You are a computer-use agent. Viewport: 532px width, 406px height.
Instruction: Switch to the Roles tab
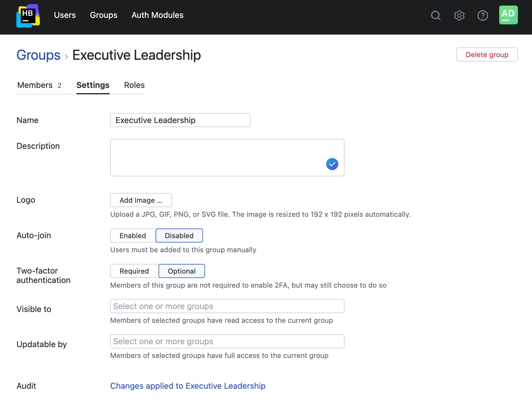tap(134, 85)
